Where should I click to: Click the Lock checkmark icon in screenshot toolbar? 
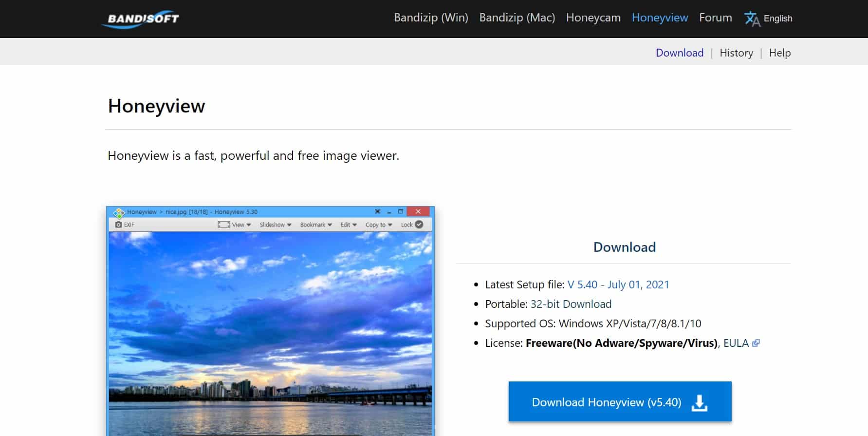pyautogui.click(x=419, y=225)
